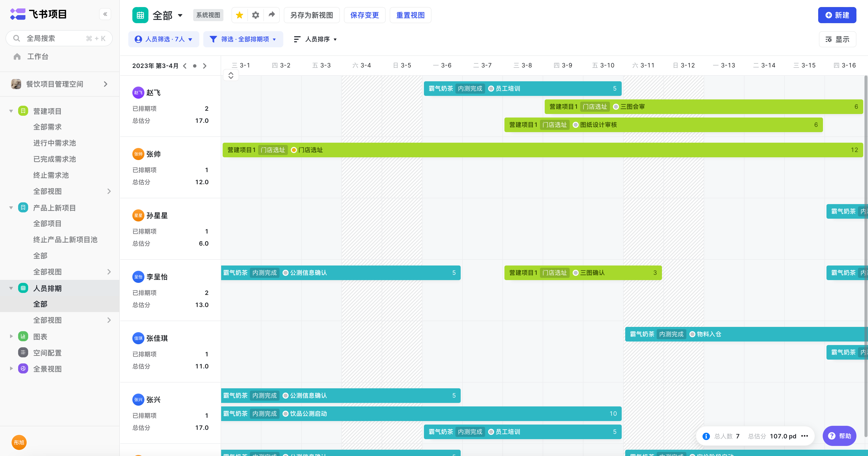Jump to today dot marker
The image size is (868, 456).
pyautogui.click(x=195, y=66)
